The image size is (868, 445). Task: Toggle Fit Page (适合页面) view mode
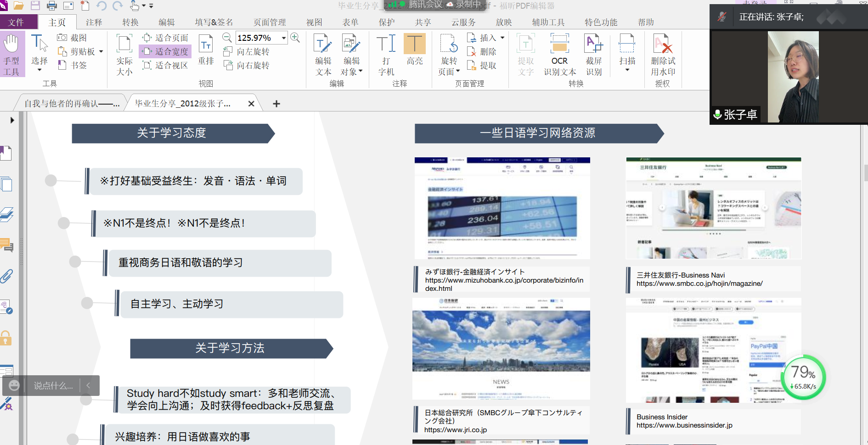coord(166,38)
